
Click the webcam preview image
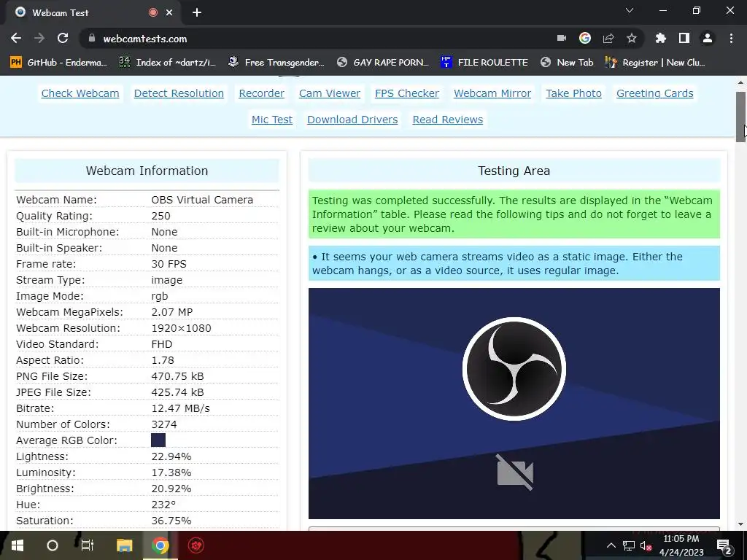(x=514, y=403)
